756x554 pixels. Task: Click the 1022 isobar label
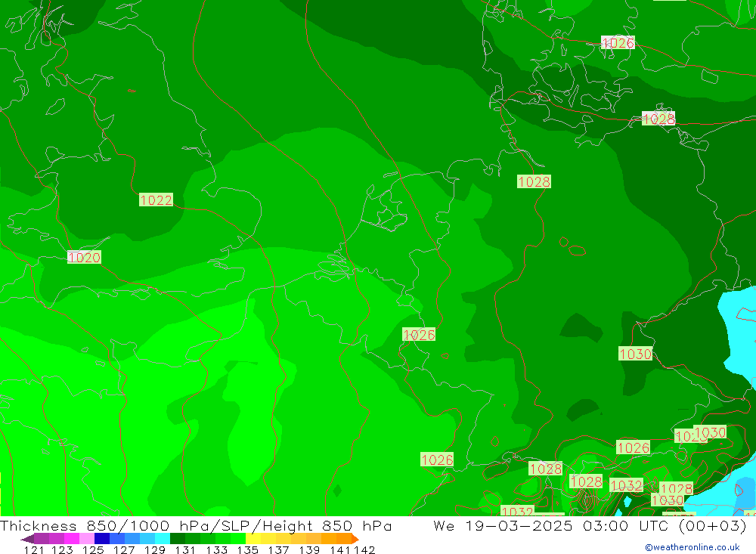156,200
